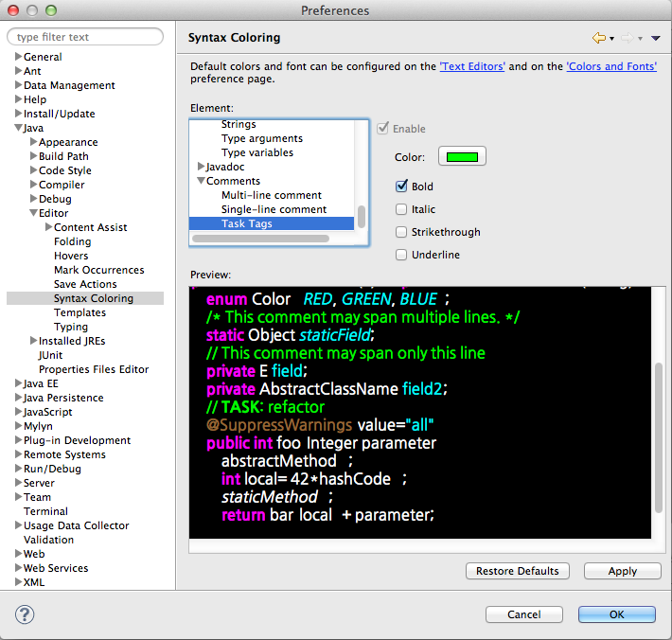Expand the Installed JREs node
This screenshot has width=672, height=640.
(x=33, y=341)
